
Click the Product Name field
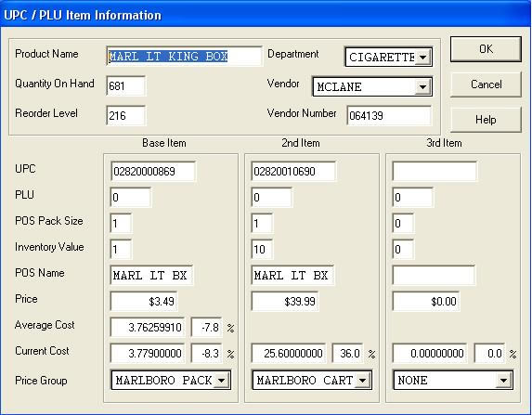(x=184, y=57)
